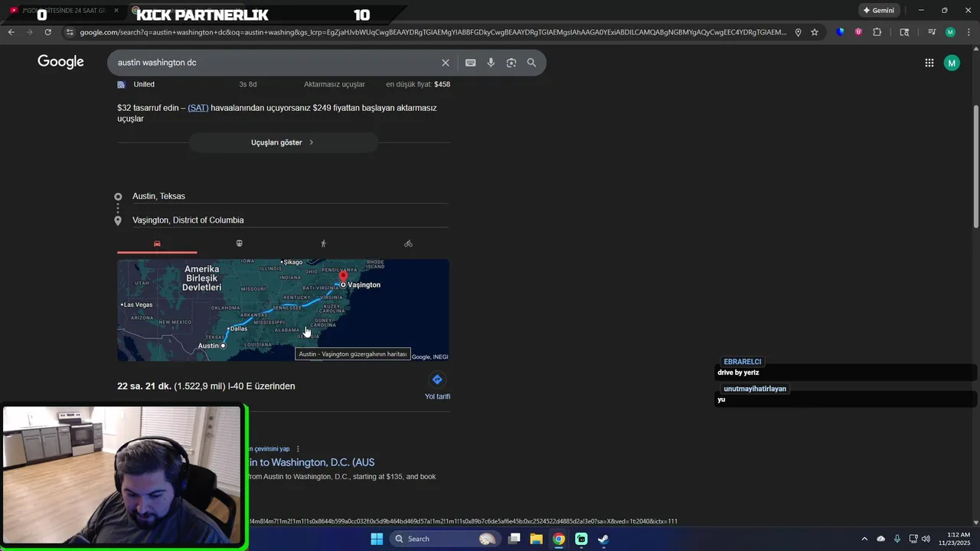Open the browser Extensions puzzle icon
Screen dimensions: 980x551
point(877,32)
